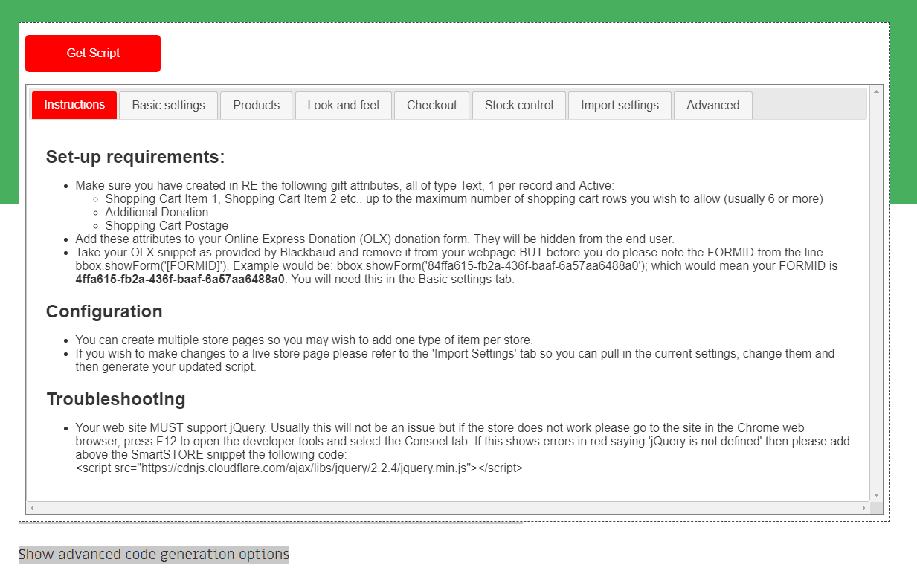Click the horizontal scrollbar right arrow

coord(864,508)
